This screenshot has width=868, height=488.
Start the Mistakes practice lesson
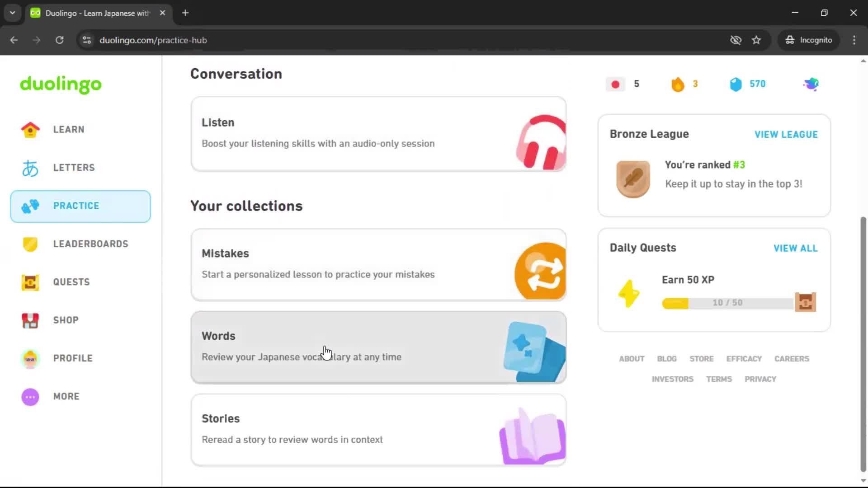click(x=378, y=265)
